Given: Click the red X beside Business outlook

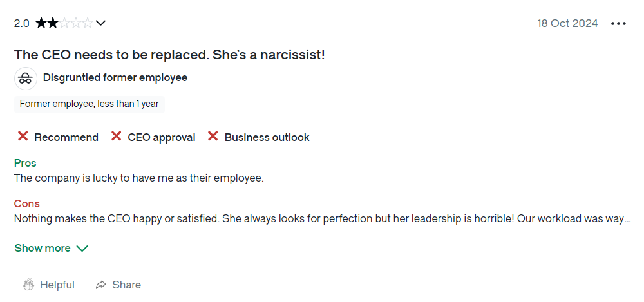Looking at the screenshot, I should point(213,137).
